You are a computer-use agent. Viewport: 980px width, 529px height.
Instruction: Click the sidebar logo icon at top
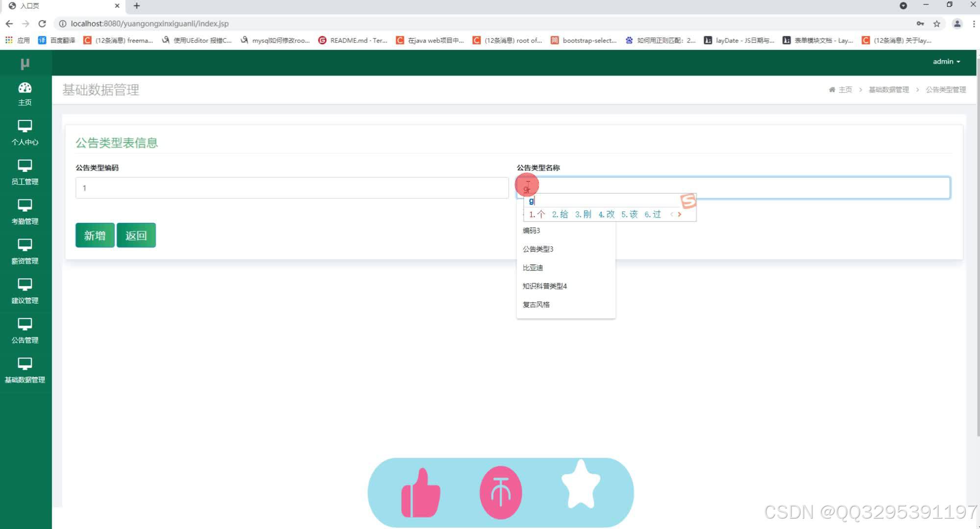[25, 64]
